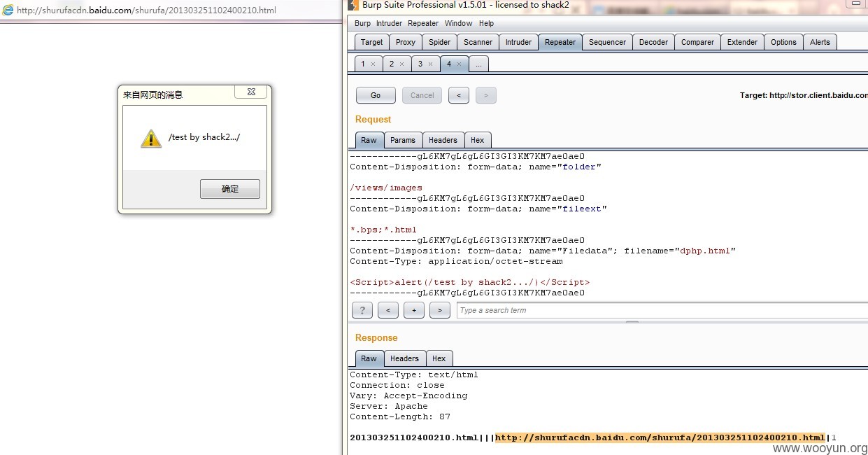This screenshot has height=455, width=868.
Task: Click the highlighted shurufacdn URL in response
Action: click(x=660, y=437)
